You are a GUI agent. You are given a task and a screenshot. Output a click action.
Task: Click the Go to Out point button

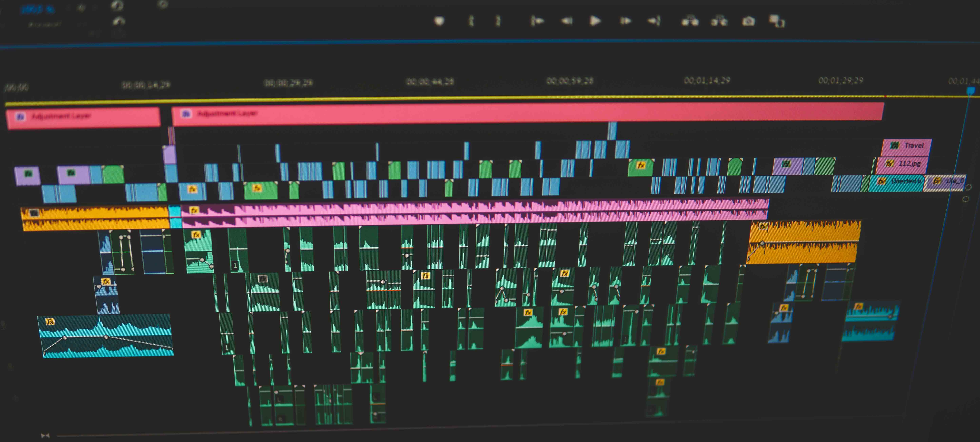pyautogui.click(x=654, y=21)
